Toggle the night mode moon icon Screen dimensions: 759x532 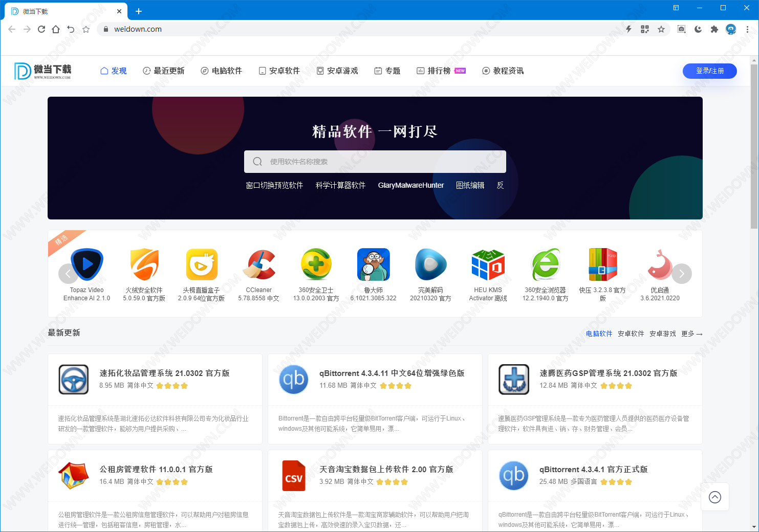coord(698,29)
